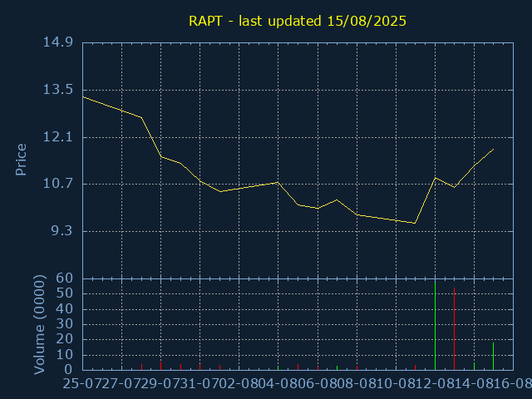Click the 30 volume axis label

[x=65, y=324]
